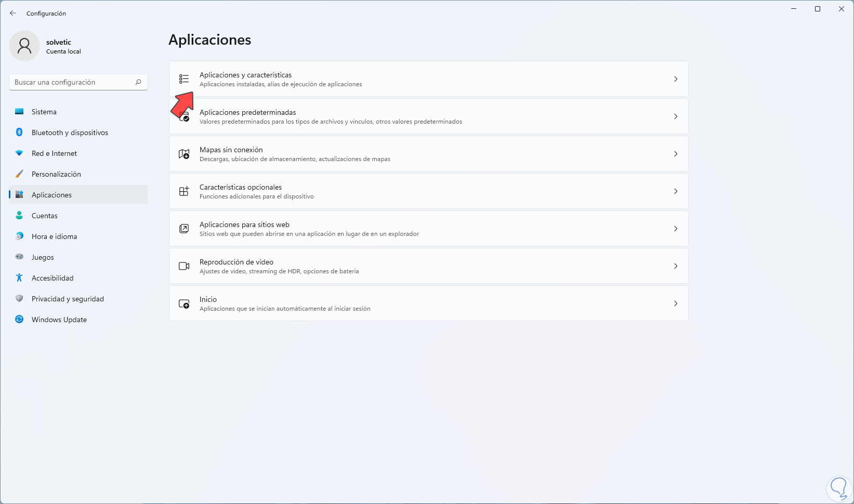Select Privacidad y seguridad

78,299
